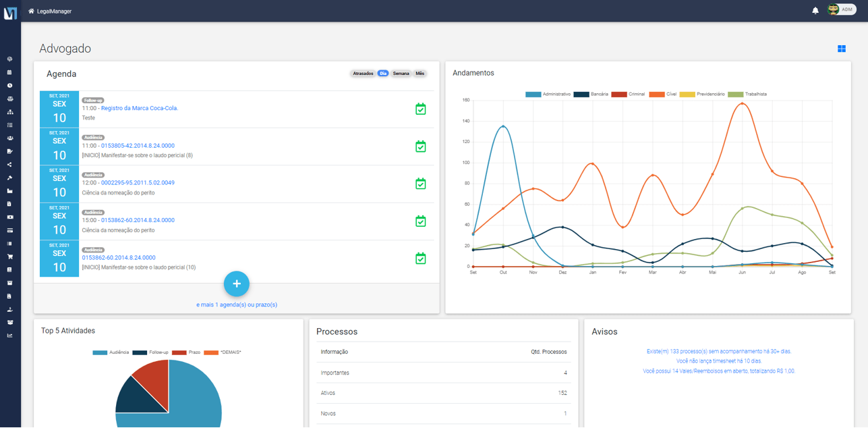Click the red Prazo pie slice

point(154,381)
